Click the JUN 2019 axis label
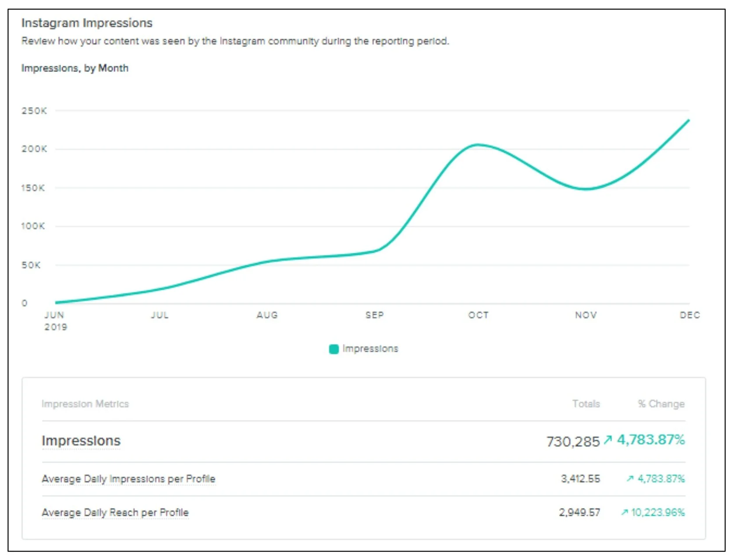The image size is (733, 560). [55, 321]
